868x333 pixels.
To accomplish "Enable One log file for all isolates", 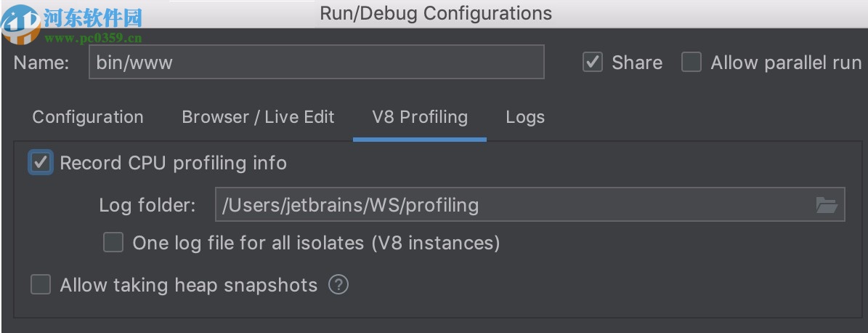I will [113, 243].
